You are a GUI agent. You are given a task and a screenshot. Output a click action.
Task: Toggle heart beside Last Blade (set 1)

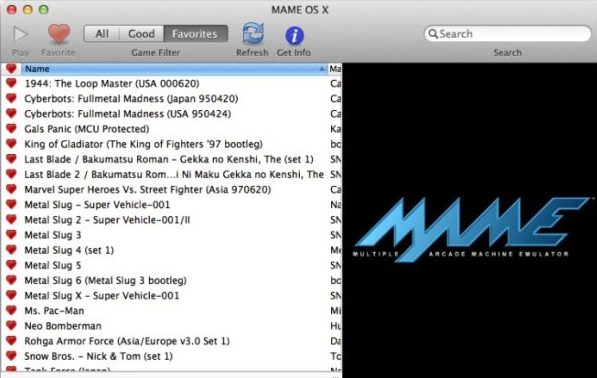pyautogui.click(x=11, y=159)
